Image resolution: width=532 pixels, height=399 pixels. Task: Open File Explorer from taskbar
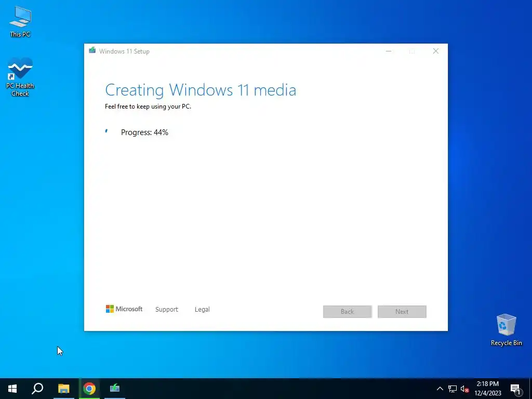tap(63, 389)
